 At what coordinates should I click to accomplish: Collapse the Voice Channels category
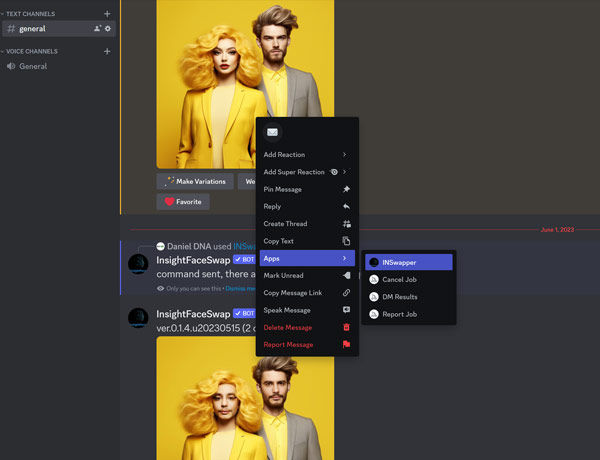29,51
